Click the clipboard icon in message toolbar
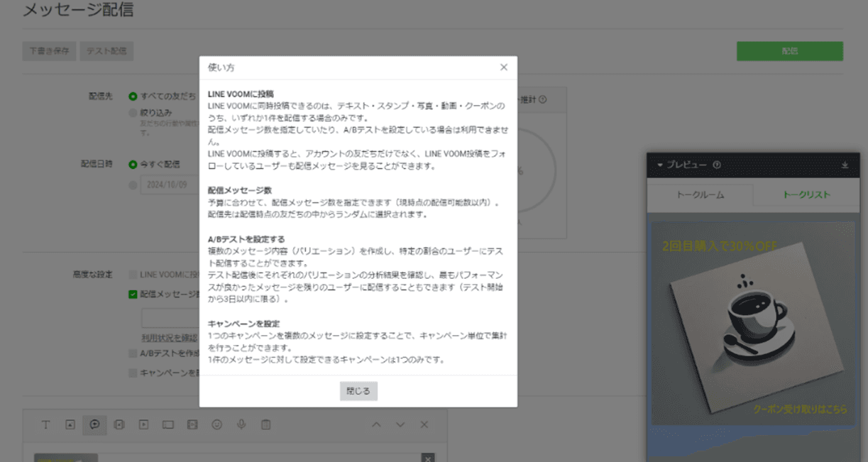Viewport: 868px width, 462px height. [x=266, y=424]
